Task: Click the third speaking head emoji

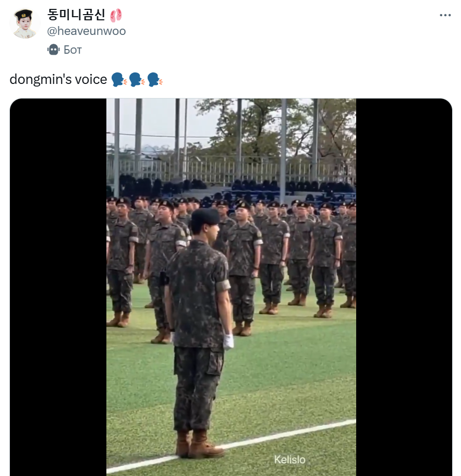Action: [x=155, y=80]
